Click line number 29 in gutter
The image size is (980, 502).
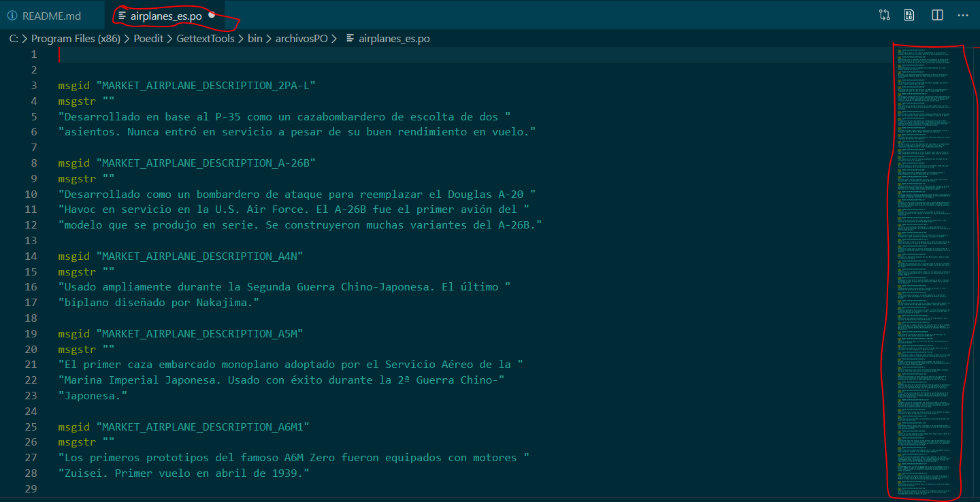(30, 489)
